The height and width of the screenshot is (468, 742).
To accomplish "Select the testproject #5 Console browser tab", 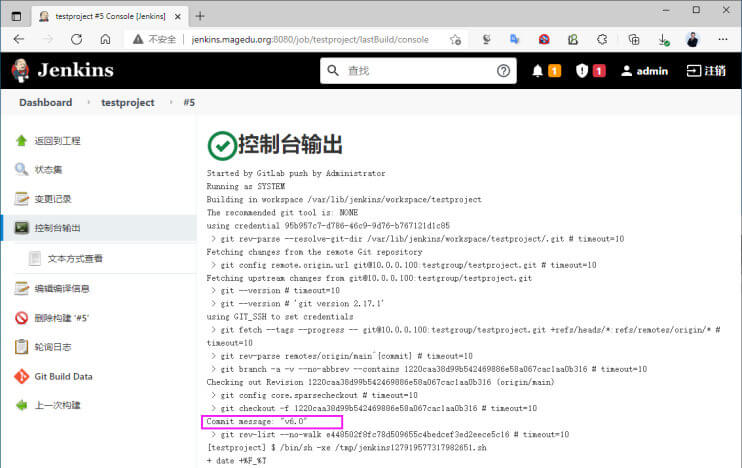I will (x=110, y=16).
